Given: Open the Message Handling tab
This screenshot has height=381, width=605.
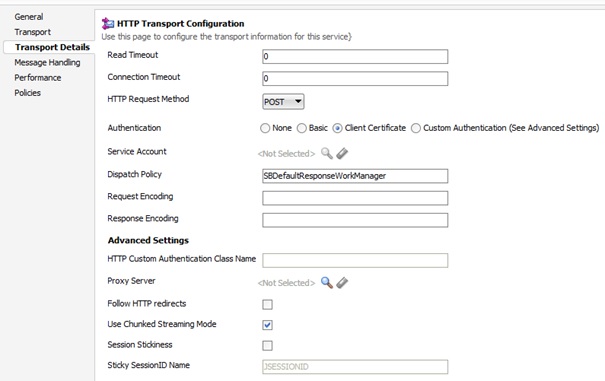Looking at the screenshot, I should (47, 63).
